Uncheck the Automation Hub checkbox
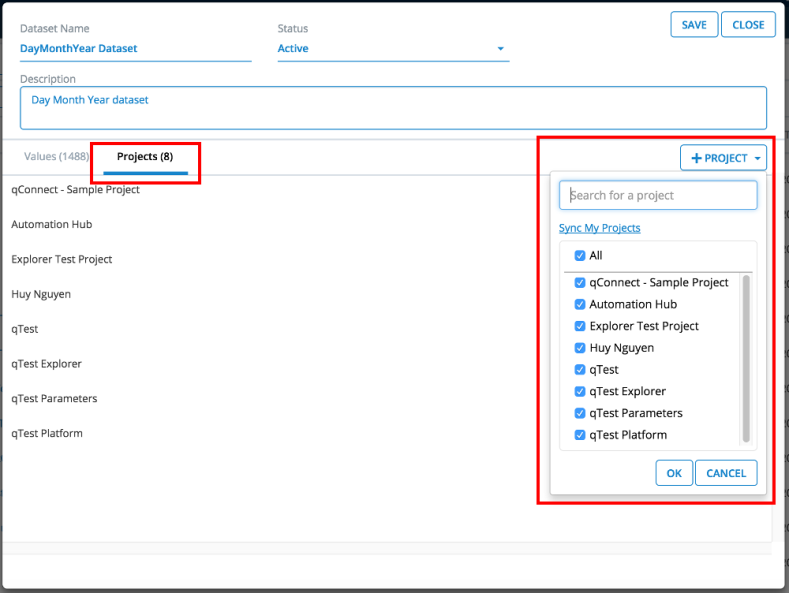Image resolution: width=789 pixels, height=593 pixels. pos(580,305)
